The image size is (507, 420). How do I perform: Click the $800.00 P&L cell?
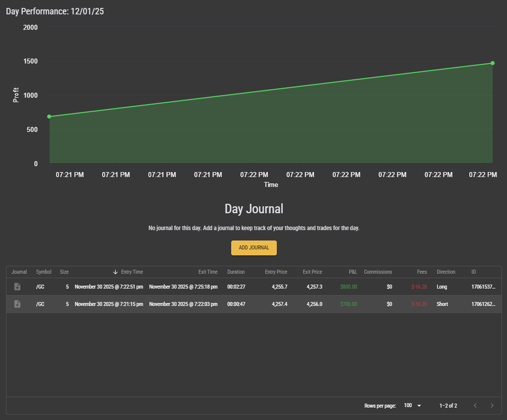point(348,287)
